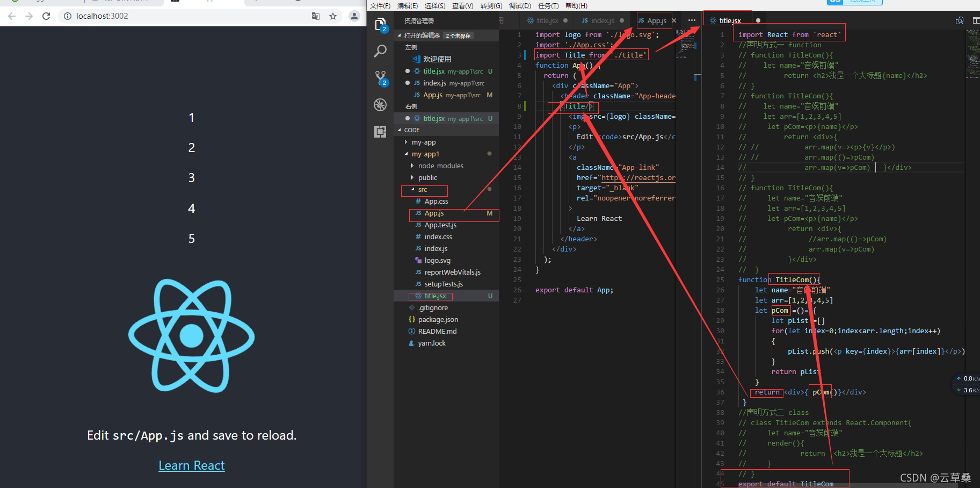980x488 pixels.
Task: Open the 转到(G) menu
Action: pos(491,6)
